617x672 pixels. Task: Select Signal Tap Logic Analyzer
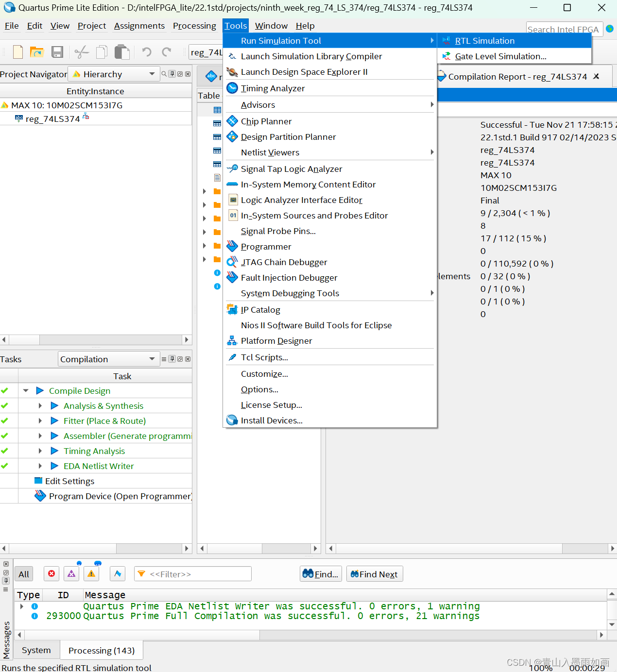coord(291,169)
